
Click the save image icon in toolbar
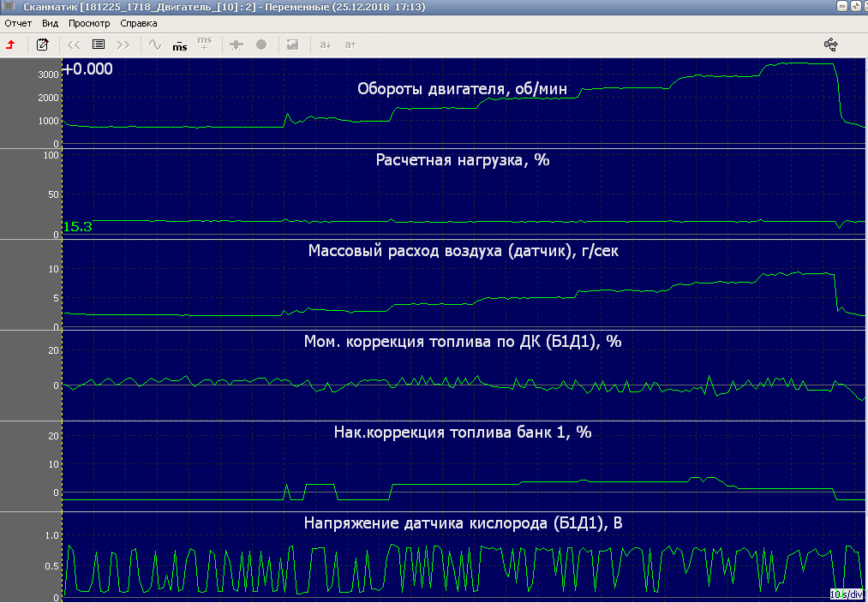(293, 45)
